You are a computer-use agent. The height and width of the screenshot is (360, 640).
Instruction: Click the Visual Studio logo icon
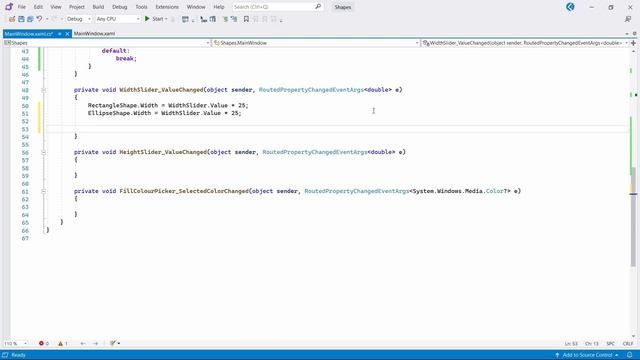pos(9,7)
